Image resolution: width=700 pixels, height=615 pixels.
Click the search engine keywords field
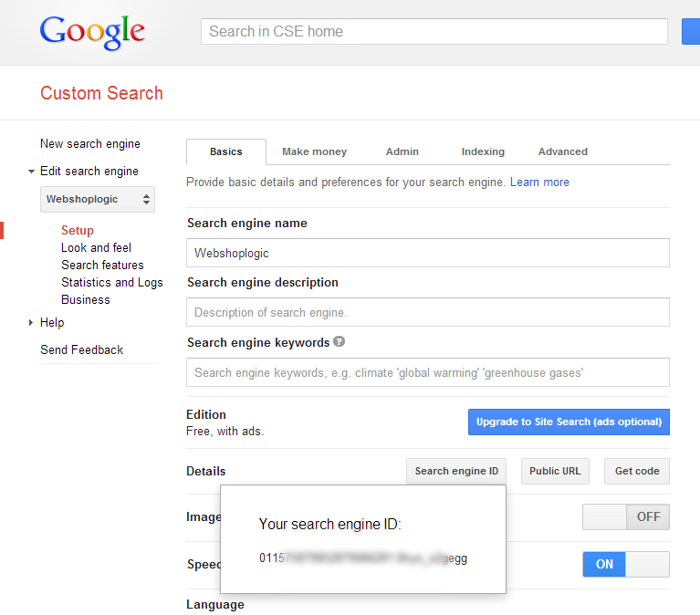point(428,372)
